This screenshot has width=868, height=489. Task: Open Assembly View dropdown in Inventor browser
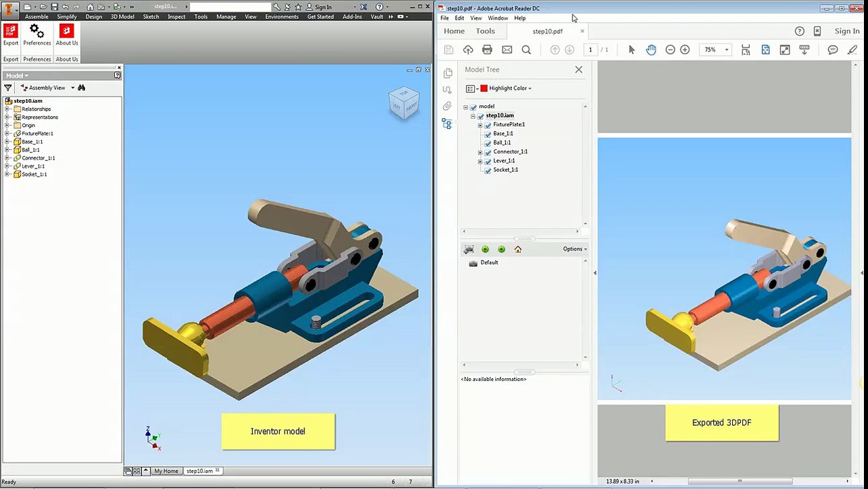pos(73,88)
